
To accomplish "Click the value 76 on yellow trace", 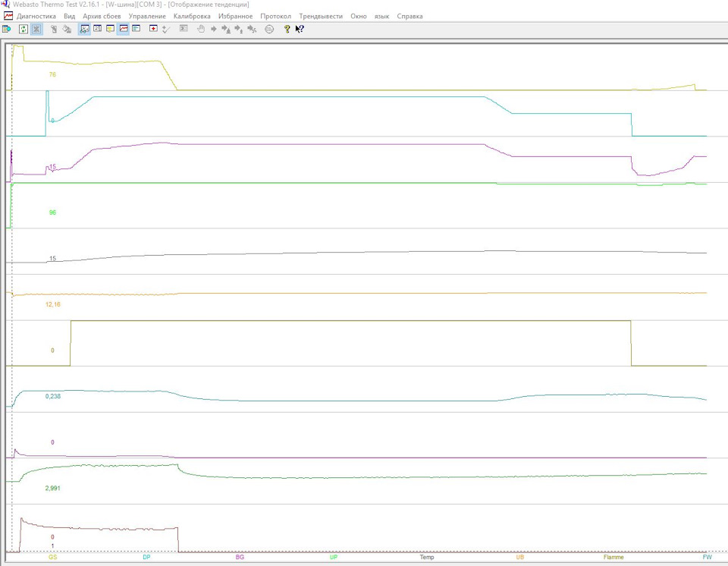I will (52, 74).
